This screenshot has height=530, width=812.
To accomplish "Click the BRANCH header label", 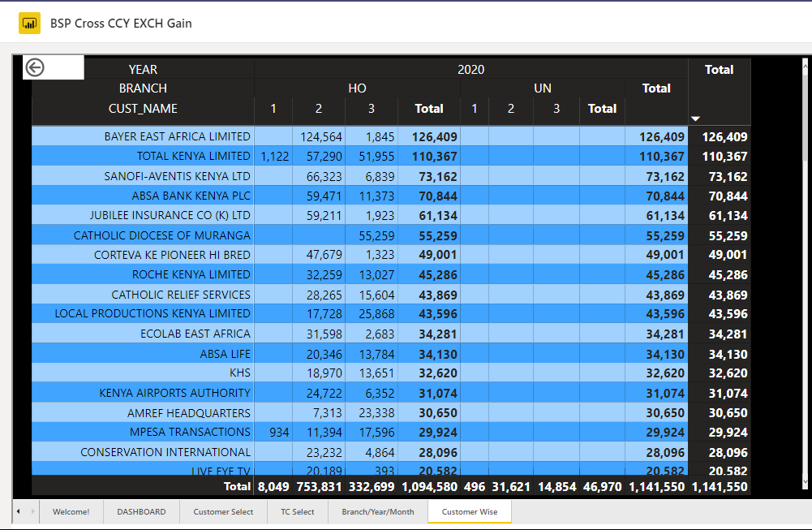I will (143, 88).
